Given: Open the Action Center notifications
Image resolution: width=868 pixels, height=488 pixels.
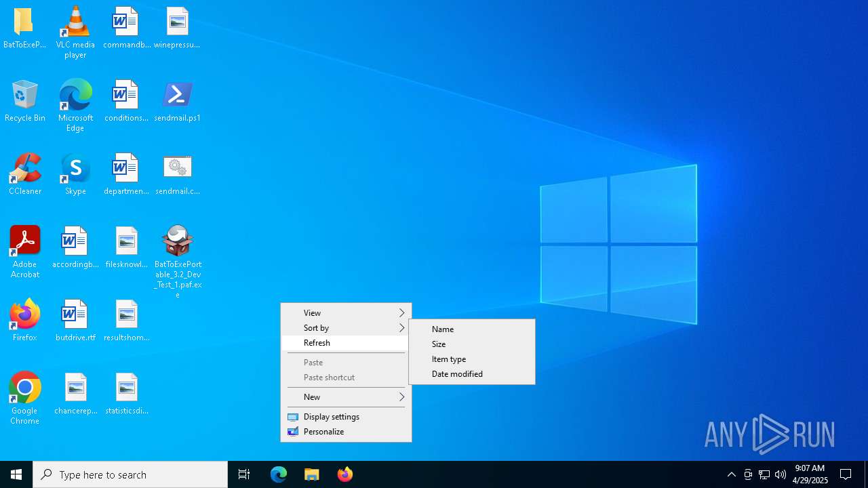Looking at the screenshot, I should 846,474.
